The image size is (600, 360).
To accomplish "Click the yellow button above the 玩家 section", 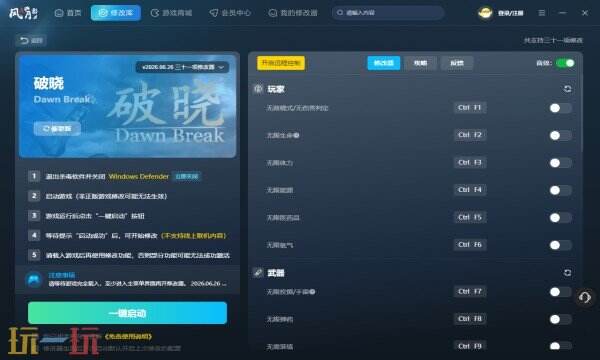I will coord(281,63).
